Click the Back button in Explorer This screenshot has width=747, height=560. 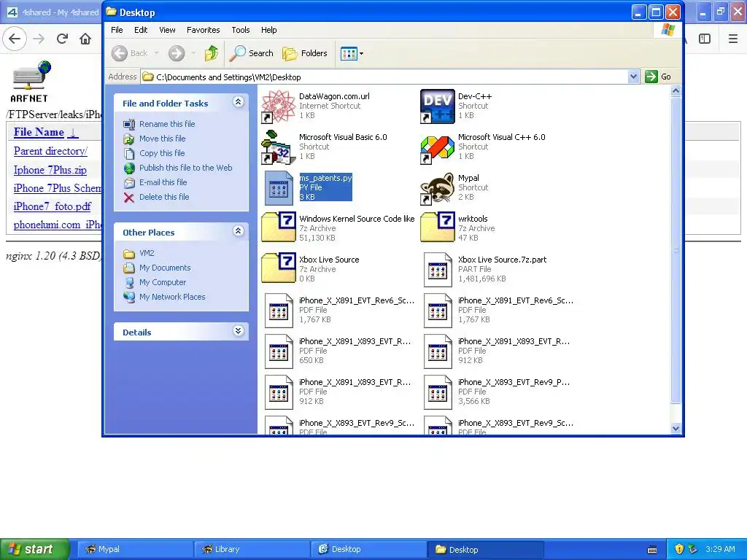pos(130,53)
